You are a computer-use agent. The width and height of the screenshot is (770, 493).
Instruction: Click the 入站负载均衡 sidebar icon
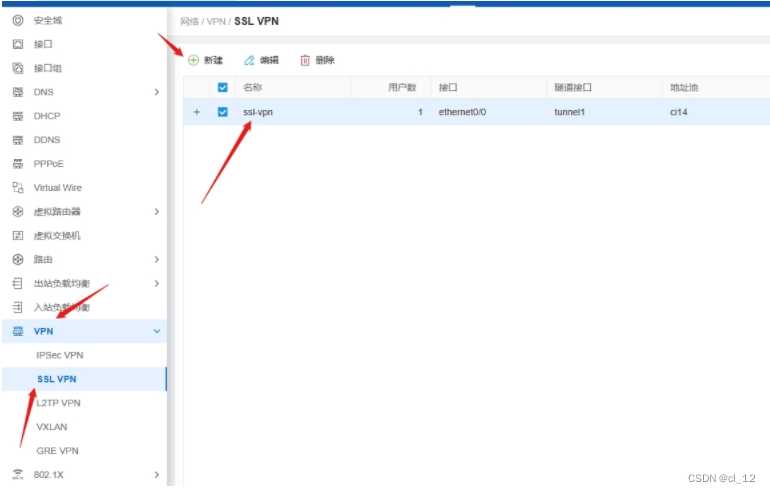(18, 307)
